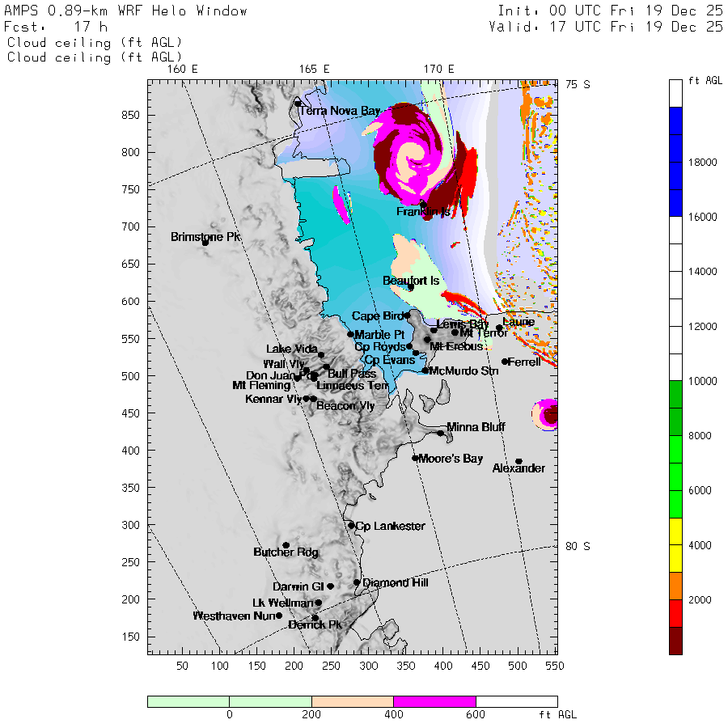Click the "Derrick Pk" label
The image size is (728, 728).
coord(315,625)
